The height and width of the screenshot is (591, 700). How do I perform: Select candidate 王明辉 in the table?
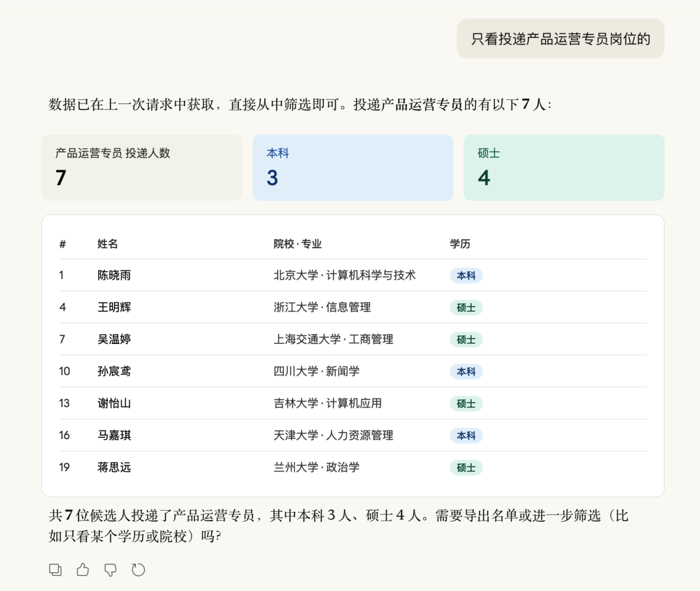pyautogui.click(x=114, y=307)
